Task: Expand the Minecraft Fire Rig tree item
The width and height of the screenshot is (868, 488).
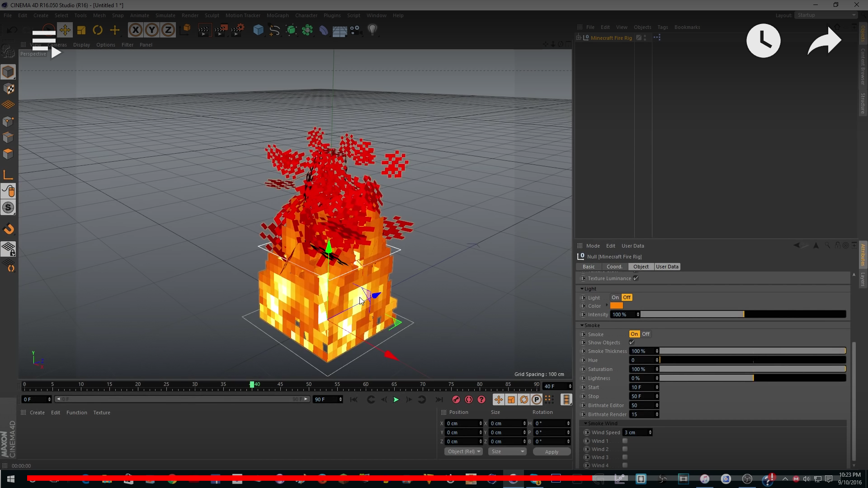Action: coord(578,38)
